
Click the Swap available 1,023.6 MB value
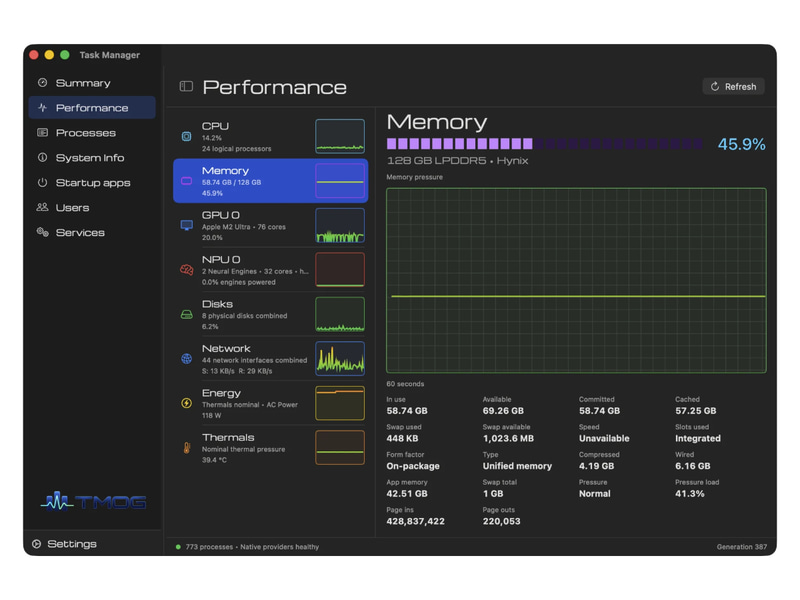tap(508, 438)
